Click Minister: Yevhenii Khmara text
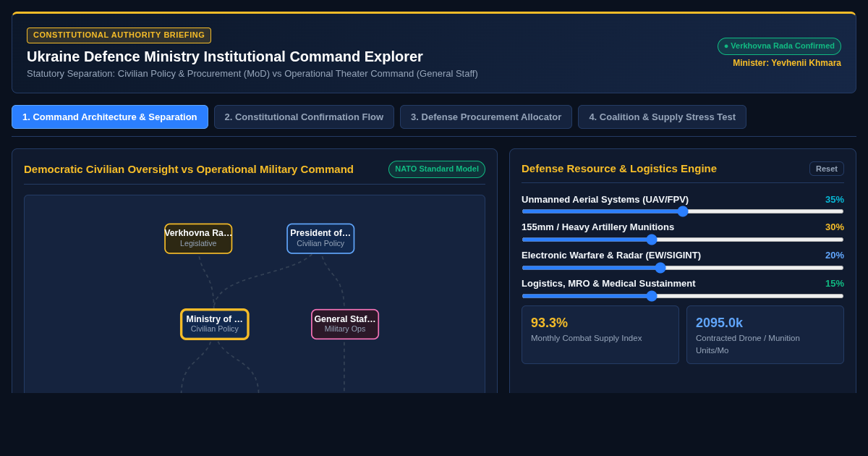 pos(787,63)
